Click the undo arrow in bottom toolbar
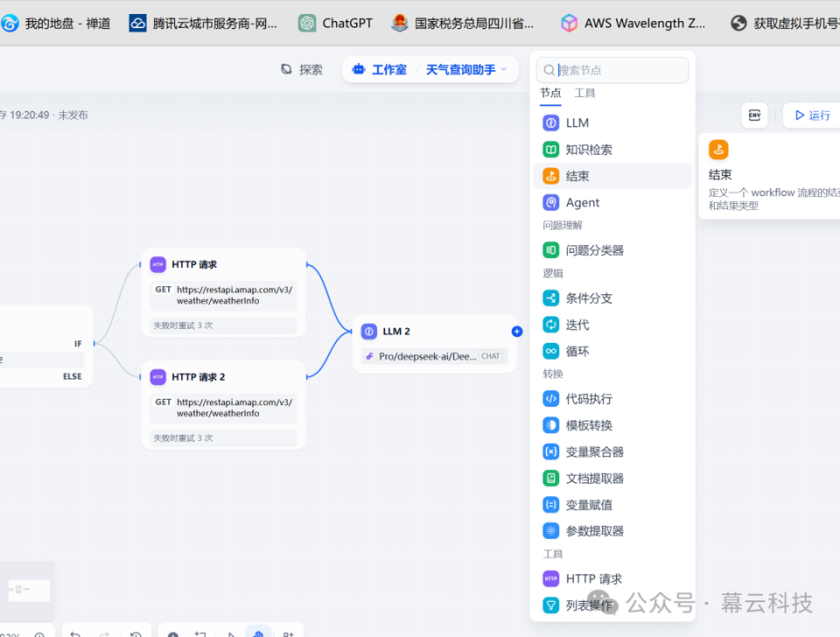This screenshot has width=840, height=637. [x=75, y=632]
